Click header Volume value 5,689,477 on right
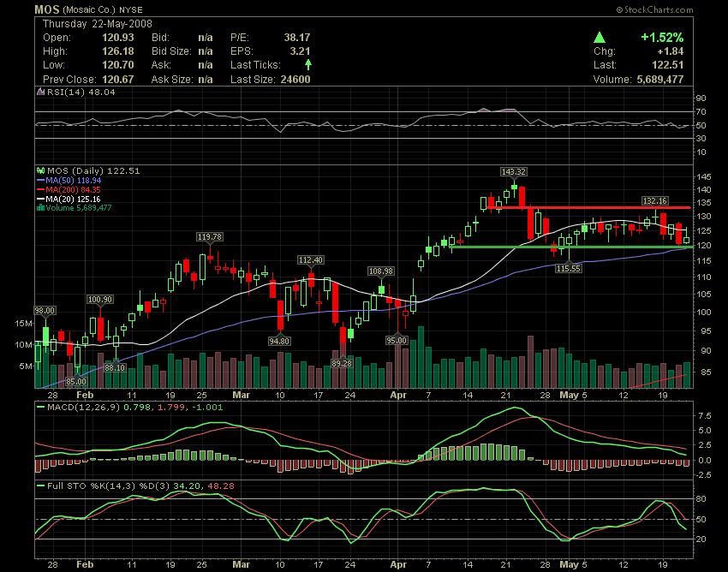This screenshot has width=728, height=572. point(660,80)
